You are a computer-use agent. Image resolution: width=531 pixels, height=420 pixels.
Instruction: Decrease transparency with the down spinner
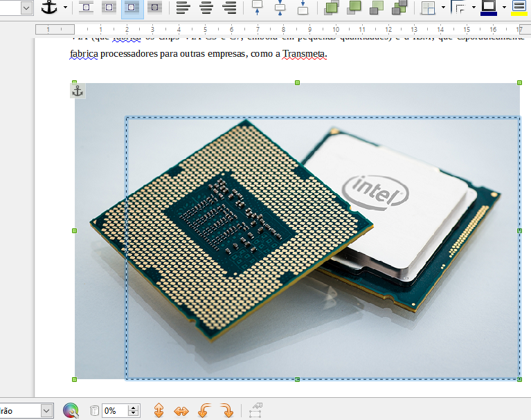[134, 414]
